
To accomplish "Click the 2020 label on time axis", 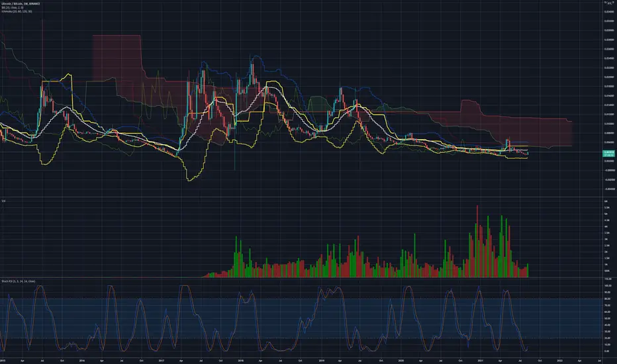I will [401, 360].
